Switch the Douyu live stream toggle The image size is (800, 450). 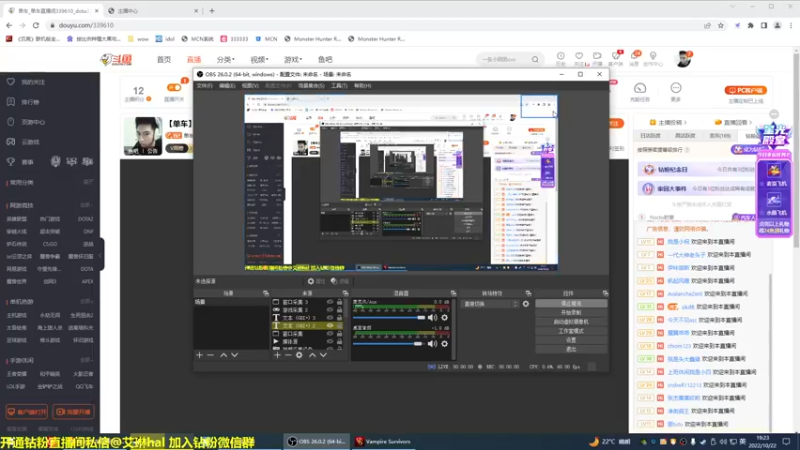pyautogui.click(x=173, y=88)
